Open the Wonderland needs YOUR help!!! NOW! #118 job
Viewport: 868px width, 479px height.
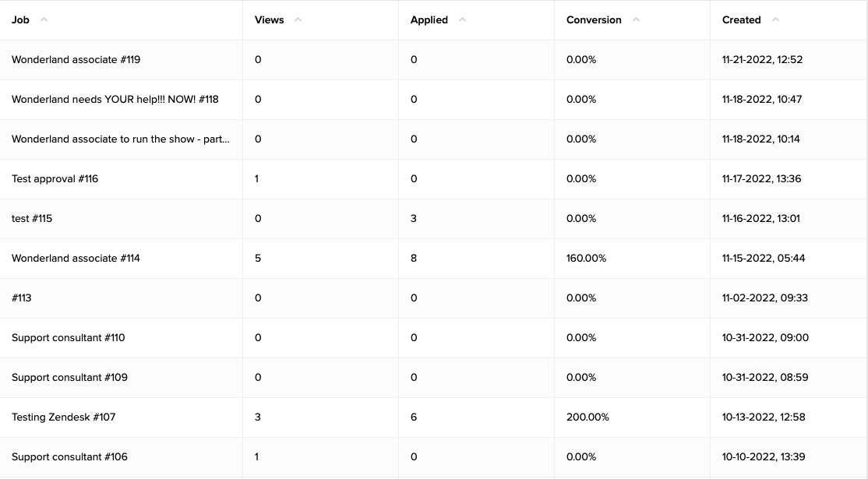(x=115, y=99)
